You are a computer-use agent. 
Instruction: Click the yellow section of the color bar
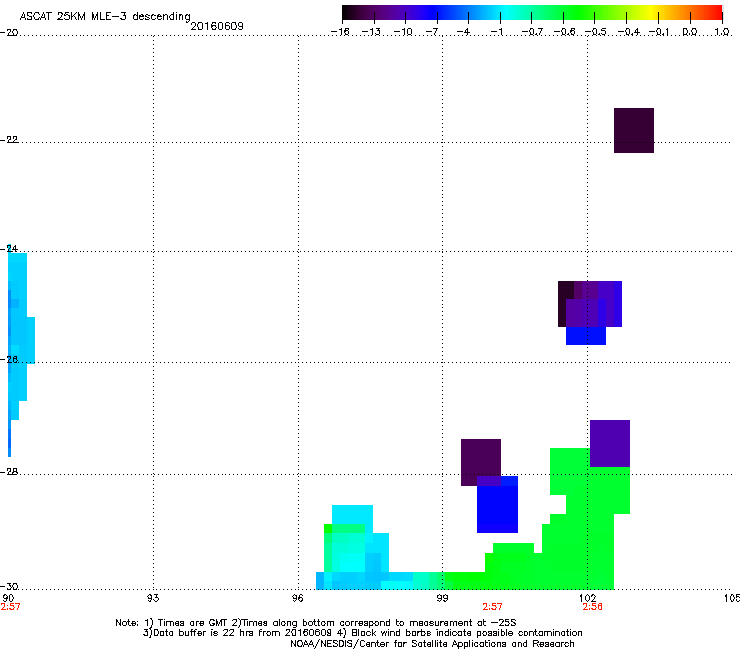click(650, 12)
